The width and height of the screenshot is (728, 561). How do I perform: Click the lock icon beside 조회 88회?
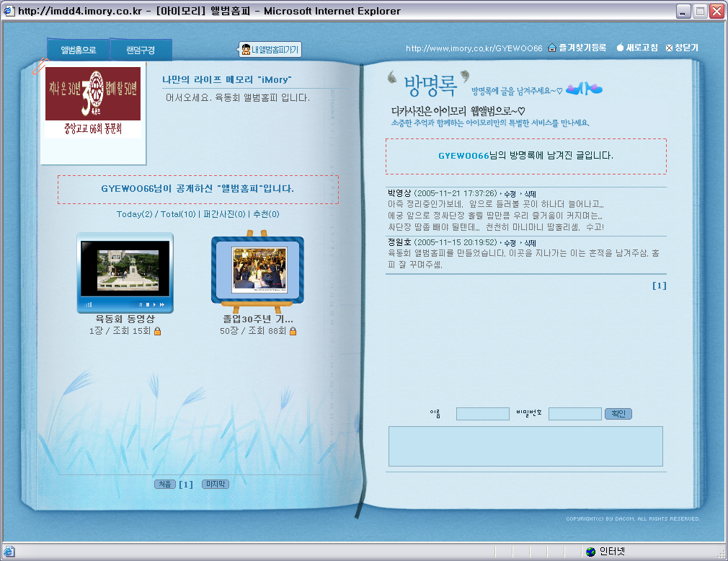[293, 332]
